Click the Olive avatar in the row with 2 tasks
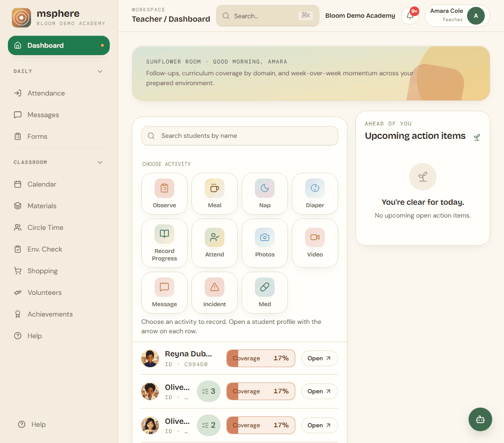 [150, 425]
